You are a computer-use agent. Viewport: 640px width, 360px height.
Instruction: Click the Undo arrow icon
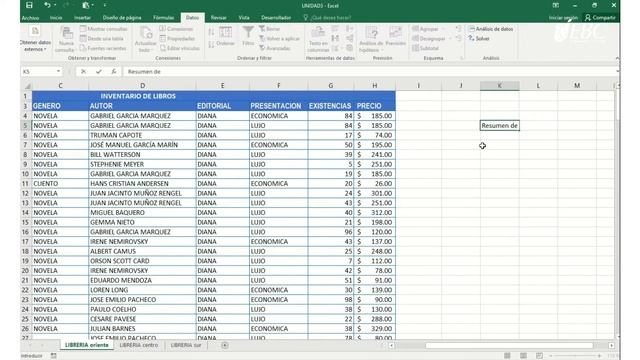pyautogui.click(x=47, y=5)
